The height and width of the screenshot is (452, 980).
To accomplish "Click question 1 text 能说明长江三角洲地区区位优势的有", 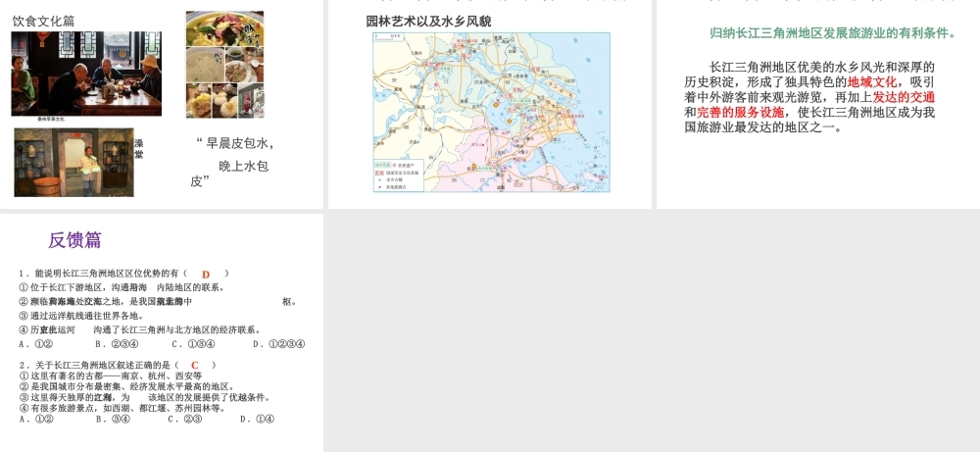I will point(106,274).
